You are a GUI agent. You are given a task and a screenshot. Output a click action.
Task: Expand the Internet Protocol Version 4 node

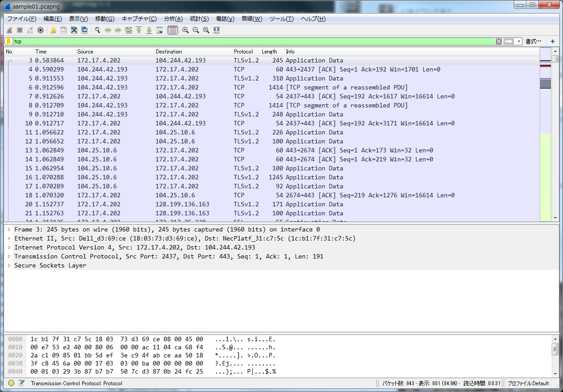9,247
